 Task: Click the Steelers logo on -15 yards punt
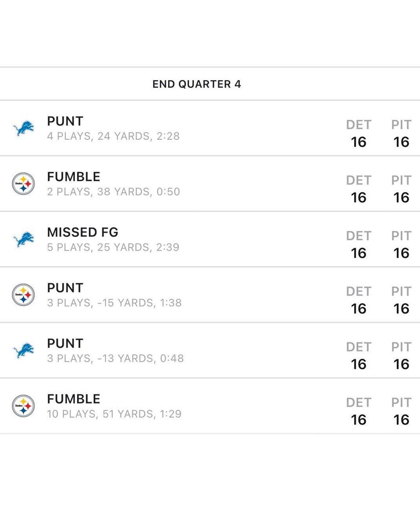pos(23,295)
